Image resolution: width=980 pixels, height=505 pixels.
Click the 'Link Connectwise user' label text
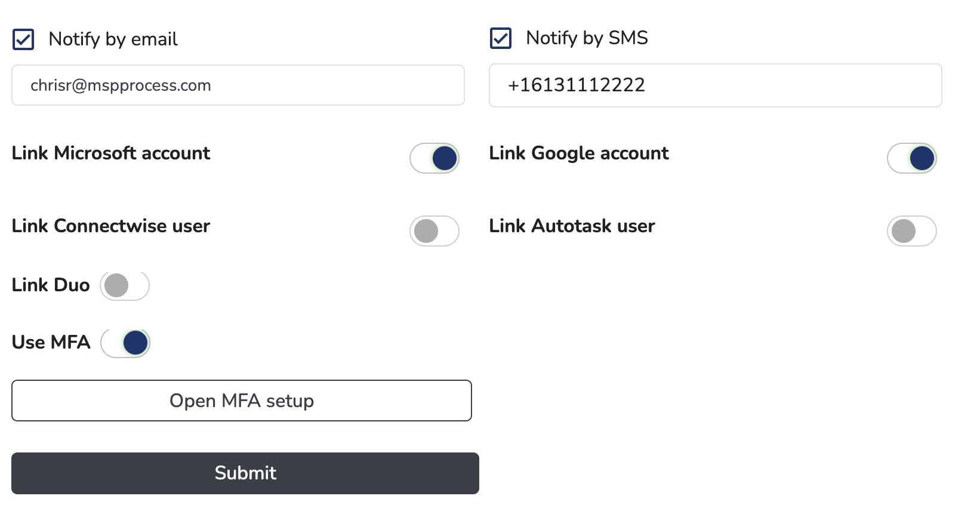111,226
